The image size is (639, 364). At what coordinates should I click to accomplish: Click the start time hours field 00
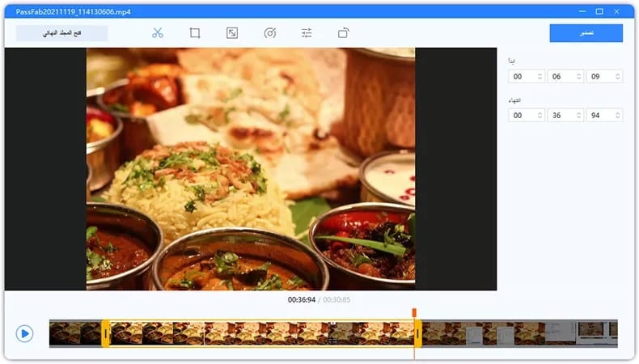point(526,76)
